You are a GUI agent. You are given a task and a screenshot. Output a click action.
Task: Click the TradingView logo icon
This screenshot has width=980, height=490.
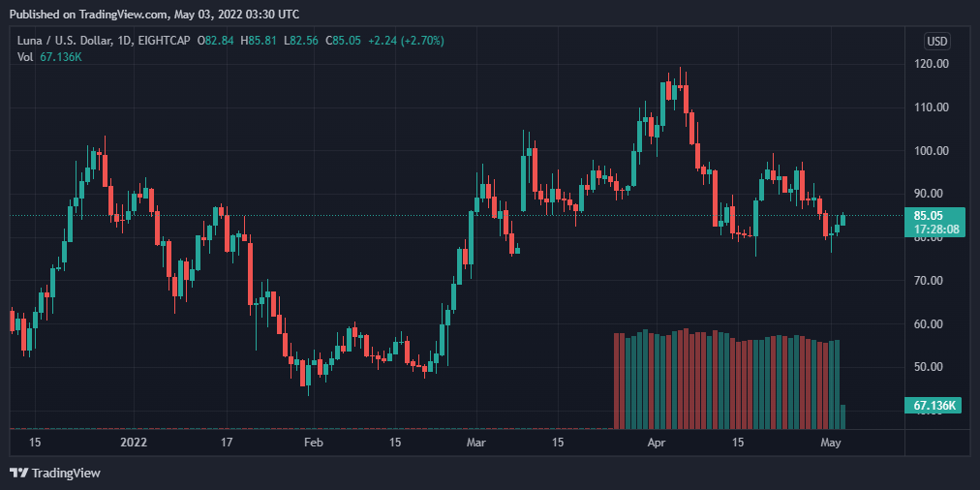tap(18, 474)
